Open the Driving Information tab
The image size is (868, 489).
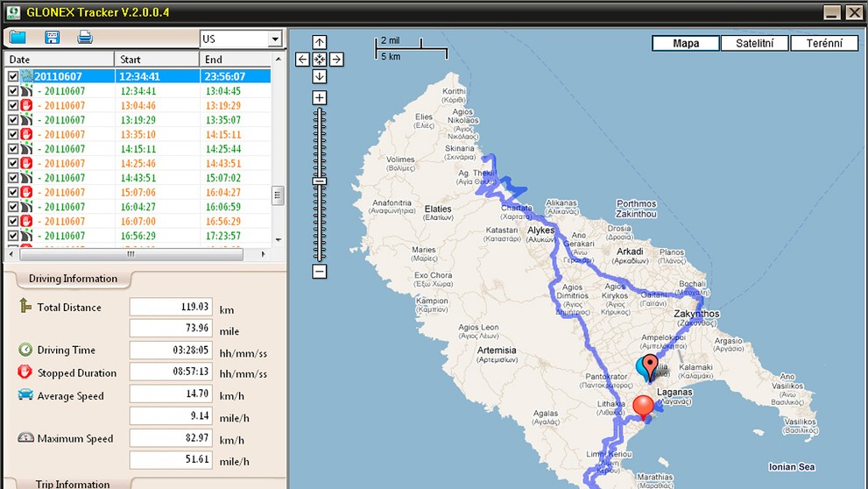tap(73, 279)
